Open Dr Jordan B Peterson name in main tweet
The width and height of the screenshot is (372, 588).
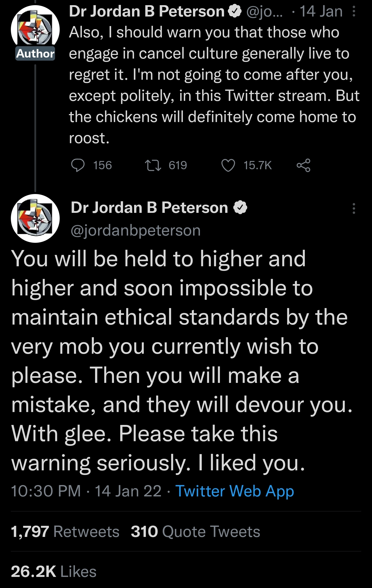pos(149,208)
